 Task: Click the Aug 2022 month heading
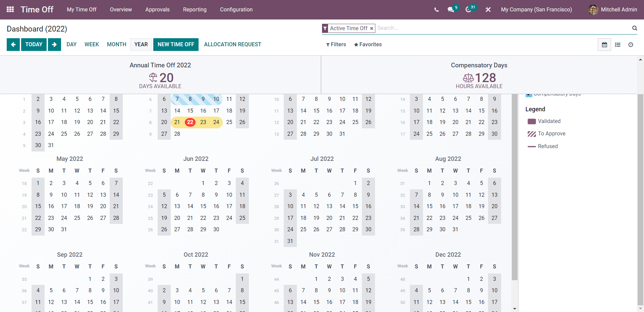(x=448, y=159)
